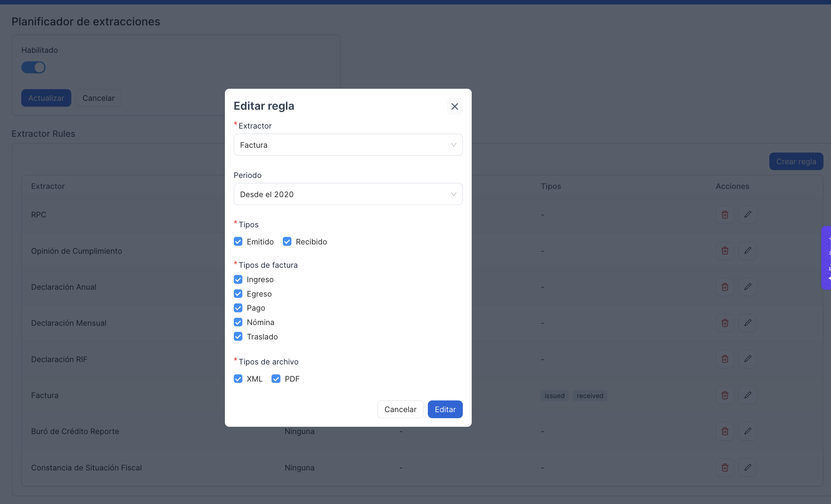This screenshot has width=831, height=504.
Task: Delete the RPC extractor rule
Action: [x=725, y=215]
